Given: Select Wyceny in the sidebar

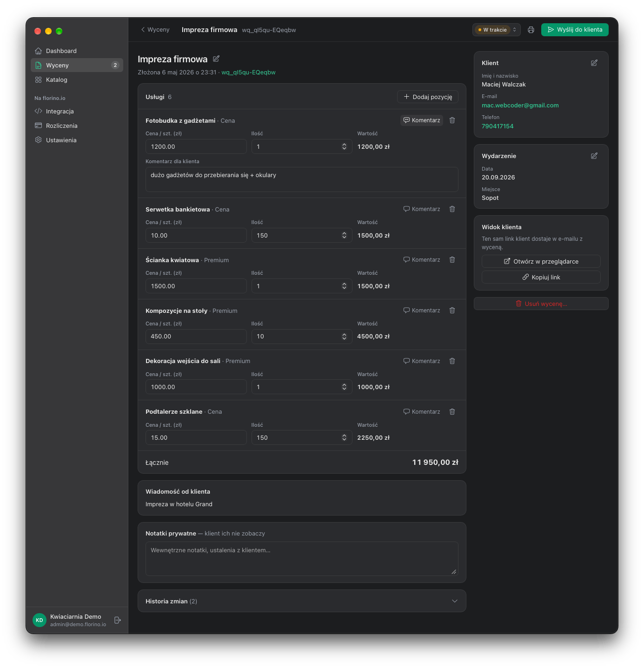Looking at the screenshot, I should point(77,65).
